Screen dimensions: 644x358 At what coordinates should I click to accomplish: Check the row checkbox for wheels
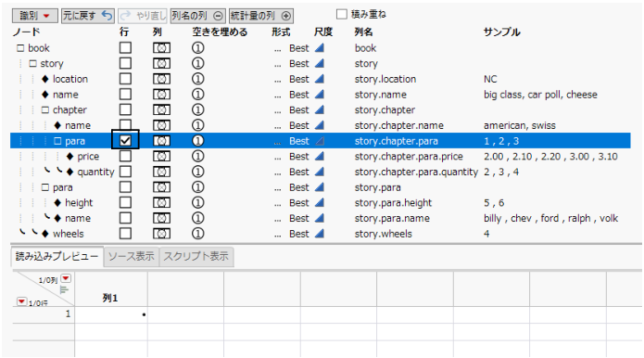click(125, 234)
